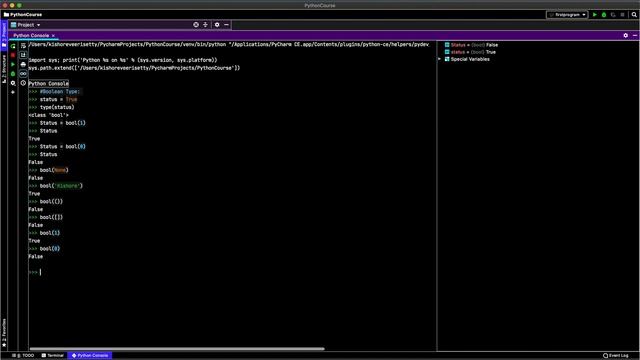Hide Python Console tool window
Screen dimensions: 640x360
pyautogui.click(x=635, y=36)
